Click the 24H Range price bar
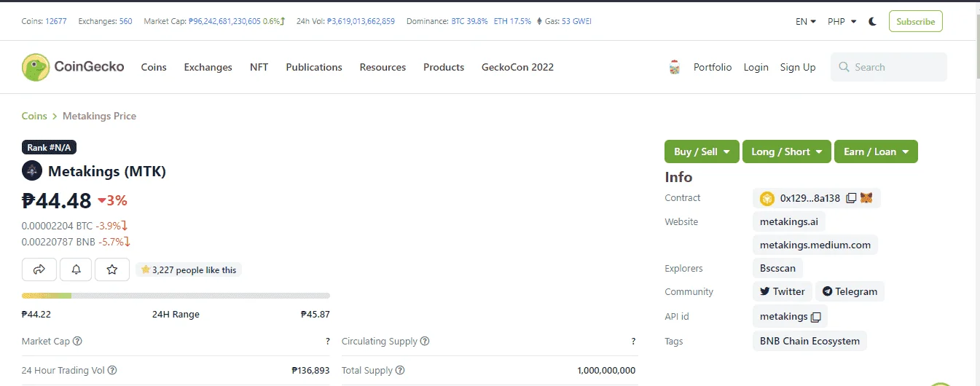This screenshot has width=980, height=386. (176, 296)
